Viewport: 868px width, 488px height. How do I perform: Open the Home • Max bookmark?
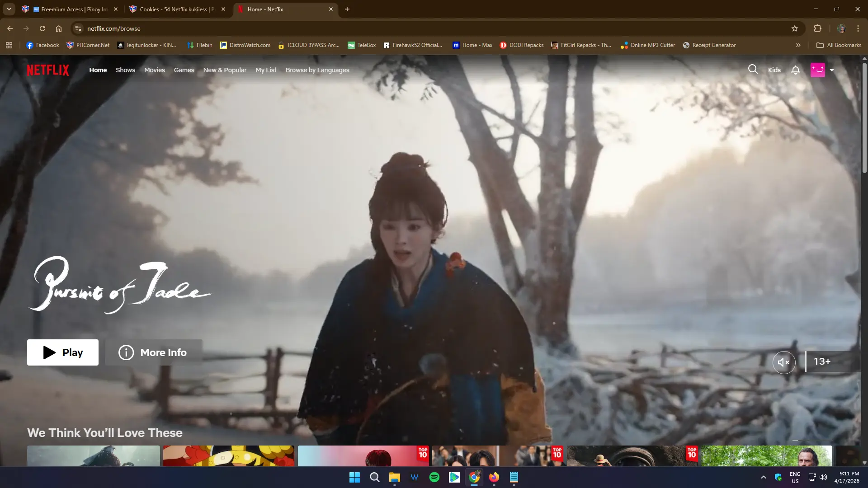472,45
